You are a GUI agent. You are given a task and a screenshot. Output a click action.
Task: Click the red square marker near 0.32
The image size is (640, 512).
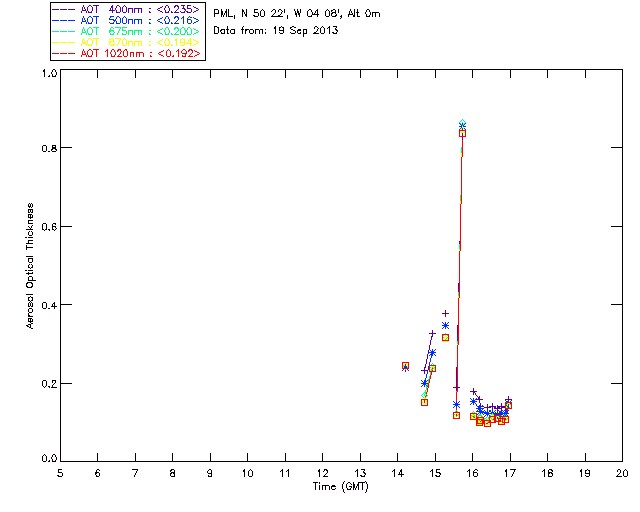tap(445, 338)
